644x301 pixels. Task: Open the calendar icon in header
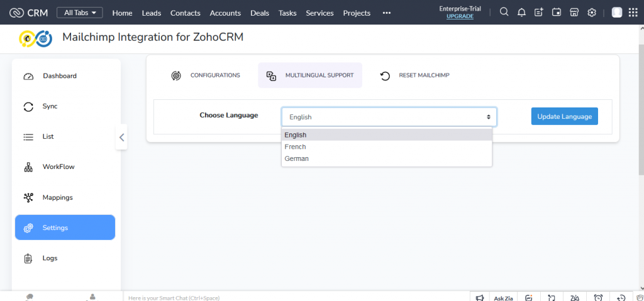[557, 13]
